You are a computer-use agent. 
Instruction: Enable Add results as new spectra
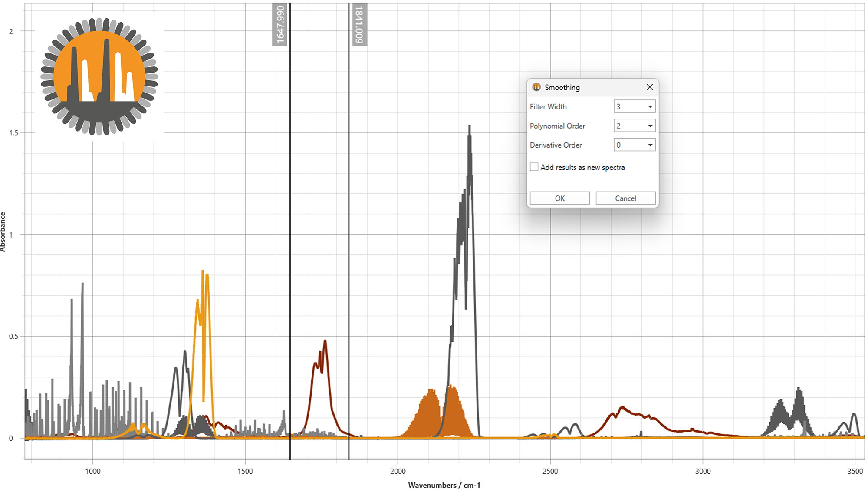(534, 167)
